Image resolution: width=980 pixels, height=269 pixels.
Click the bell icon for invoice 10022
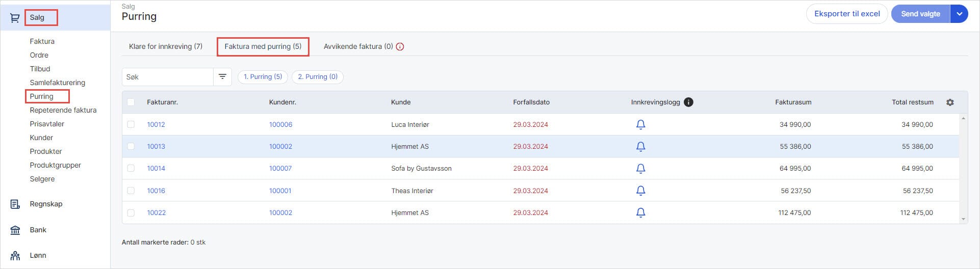pyautogui.click(x=641, y=212)
